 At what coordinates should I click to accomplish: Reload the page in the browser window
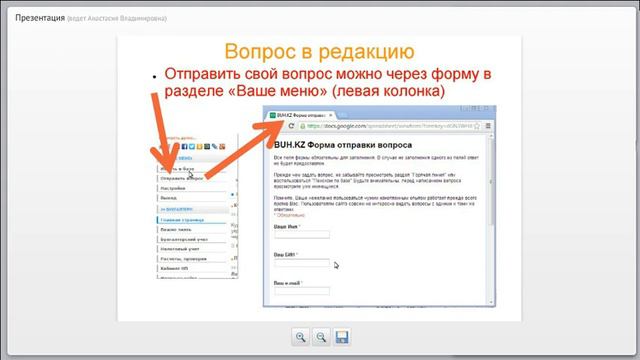pyautogui.click(x=291, y=126)
